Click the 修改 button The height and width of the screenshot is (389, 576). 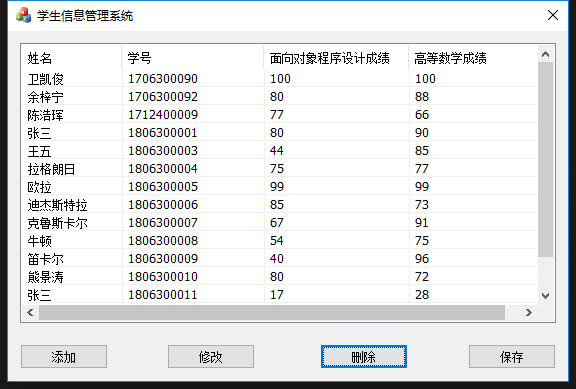(x=211, y=356)
